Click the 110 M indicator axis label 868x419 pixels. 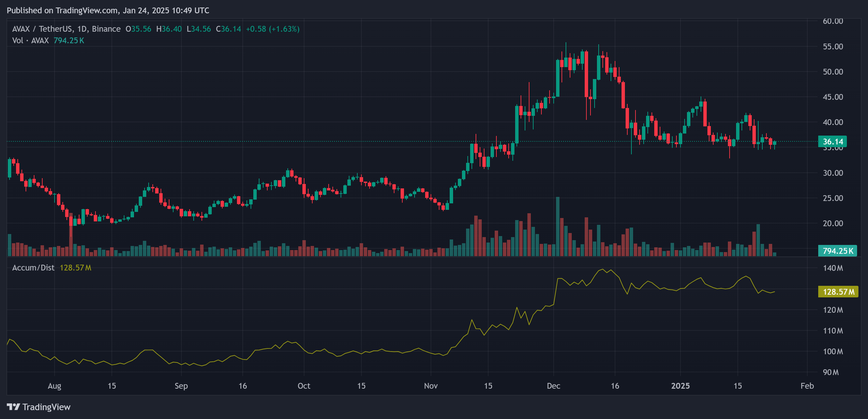[833, 331]
